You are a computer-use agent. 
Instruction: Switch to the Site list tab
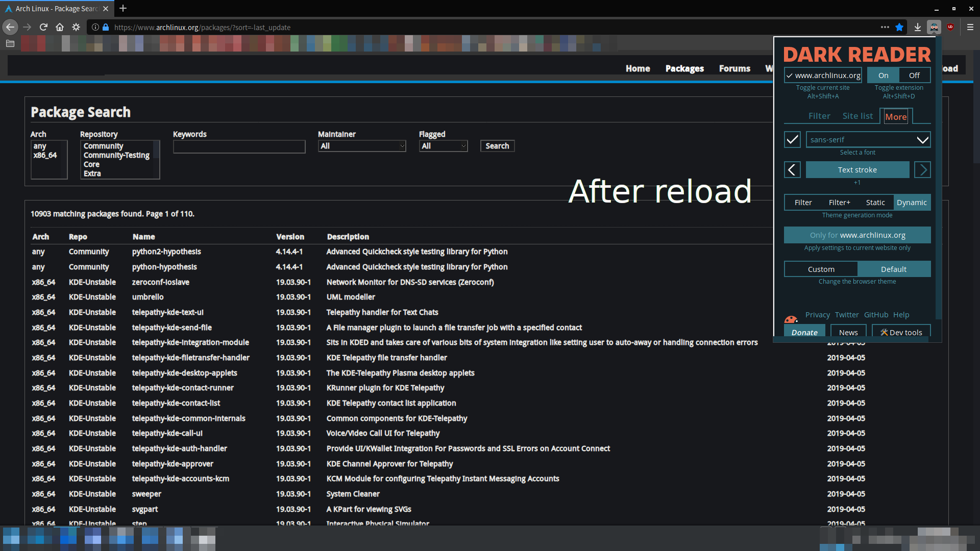858,116
